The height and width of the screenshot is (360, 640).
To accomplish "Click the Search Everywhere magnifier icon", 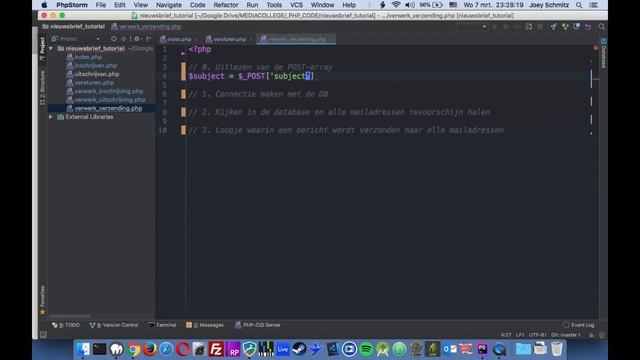I will coord(602,27).
